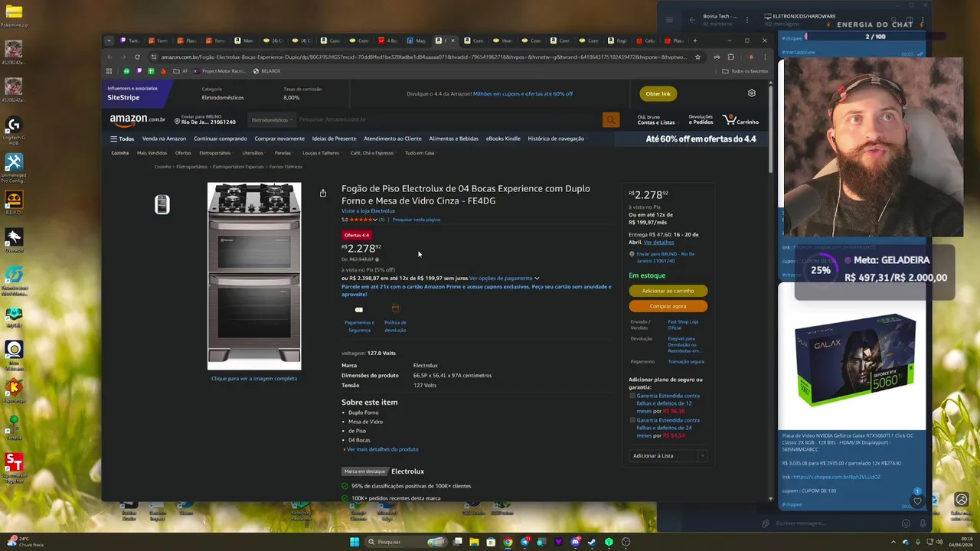
Task: Open the Shopee link in Telegram post
Action: pos(836,478)
